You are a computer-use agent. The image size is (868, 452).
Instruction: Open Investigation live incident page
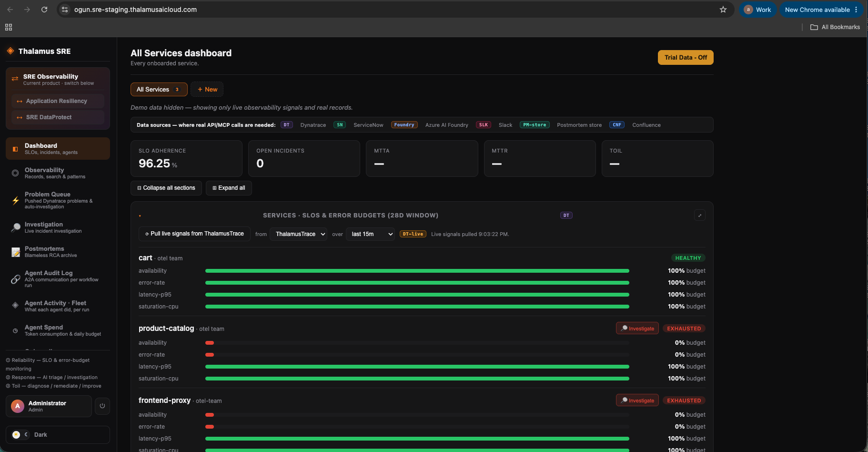(x=58, y=227)
